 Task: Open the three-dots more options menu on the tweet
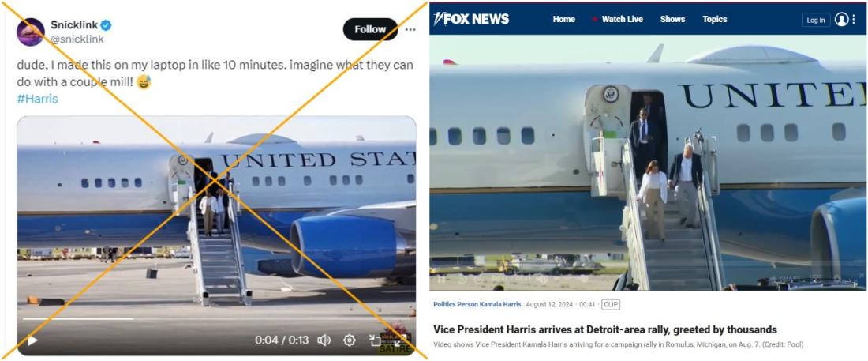point(410,29)
